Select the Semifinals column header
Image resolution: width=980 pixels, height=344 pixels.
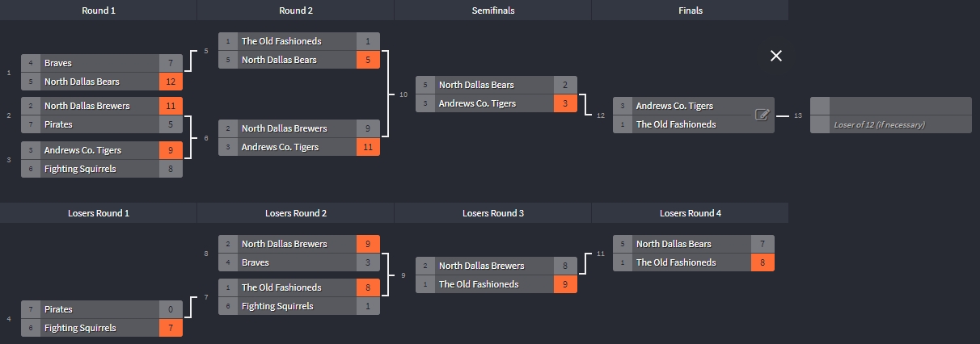pyautogui.click(x=493, y=10)
